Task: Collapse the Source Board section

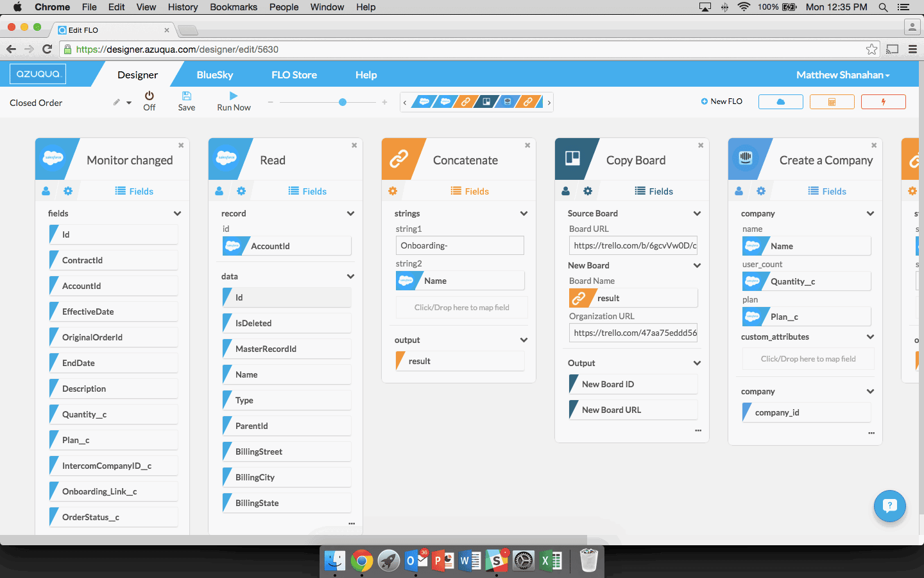Action: pyautogui.click(x=697, y=213)
